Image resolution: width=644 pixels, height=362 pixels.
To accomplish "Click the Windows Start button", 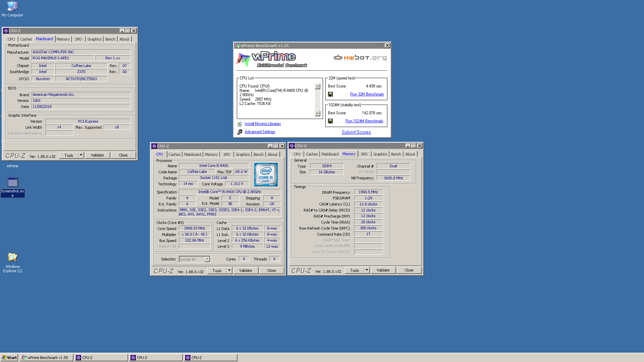I will tap(9, 358).
